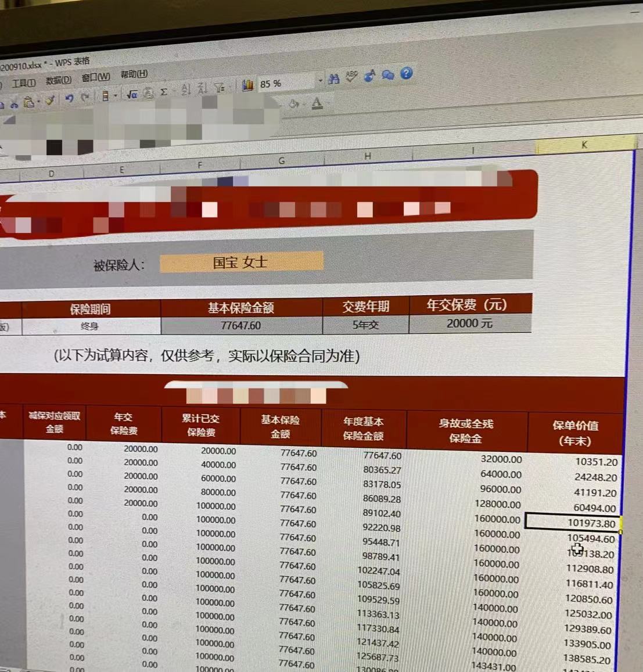The image size is (643, 672).
Task: Select cell containing 国宝 女士
Action: pos(241,262)
